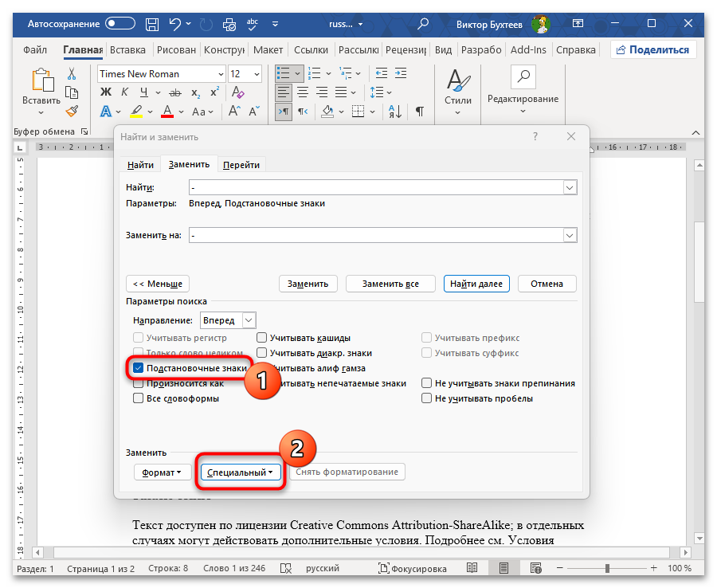Click the Cut scissors icon

72,74
